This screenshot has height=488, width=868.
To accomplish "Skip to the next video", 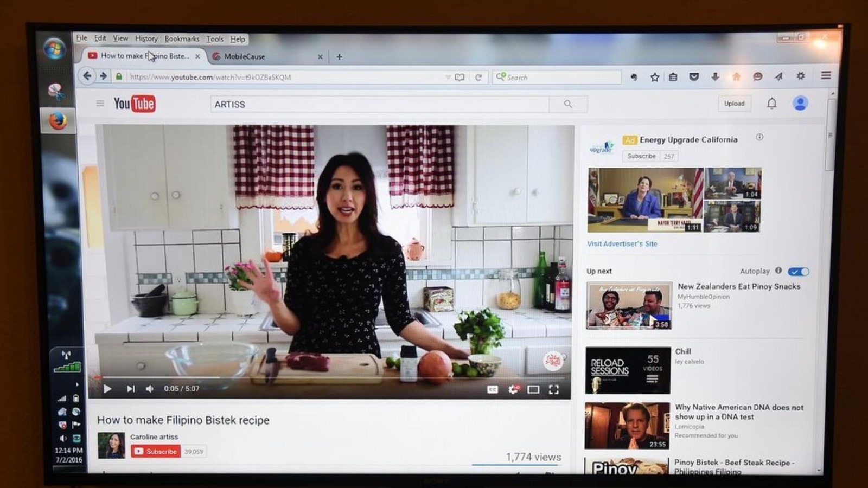I will (130, 389).
